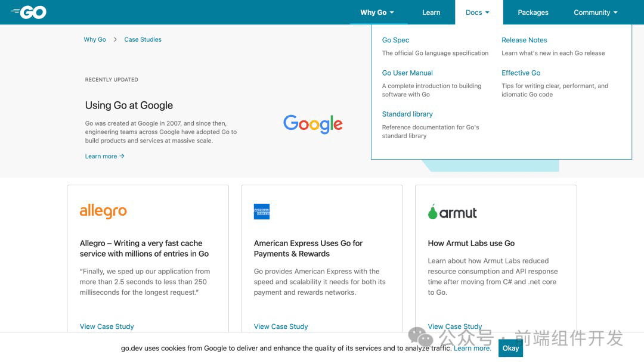
Task: View Case Study for American Express
Action: pos(281,326)
